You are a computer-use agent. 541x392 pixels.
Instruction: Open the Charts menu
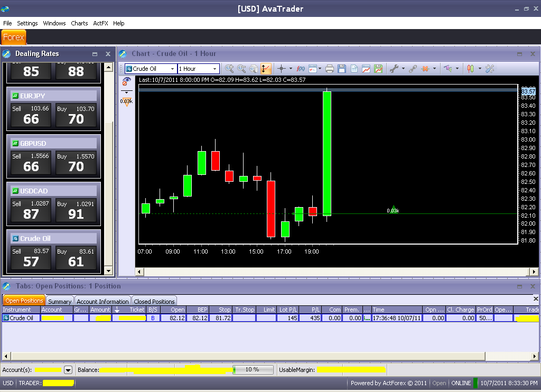click(x=79, y=23)
